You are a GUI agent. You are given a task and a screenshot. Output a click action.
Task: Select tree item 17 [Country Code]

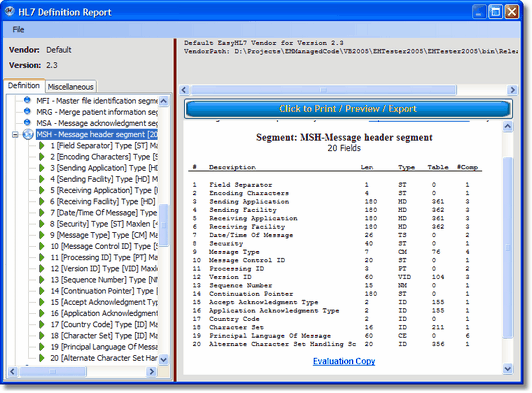[x=104, y=325]
